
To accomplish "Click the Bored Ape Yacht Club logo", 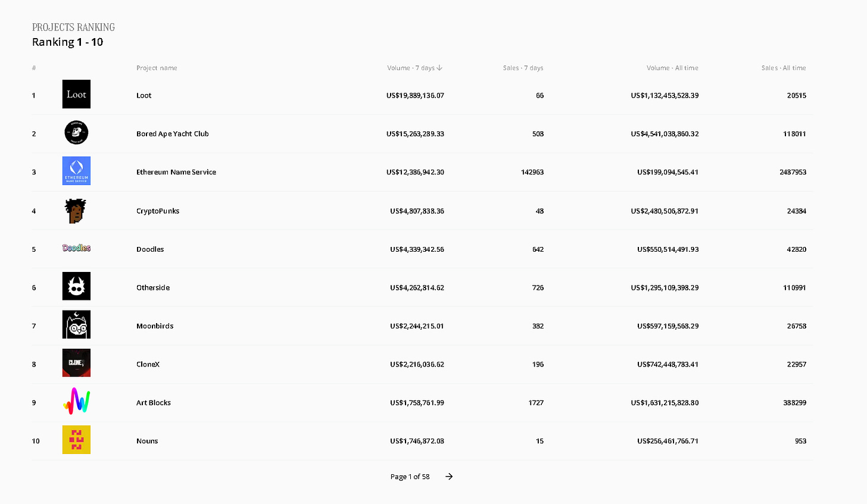I will [x=76, y=133].
